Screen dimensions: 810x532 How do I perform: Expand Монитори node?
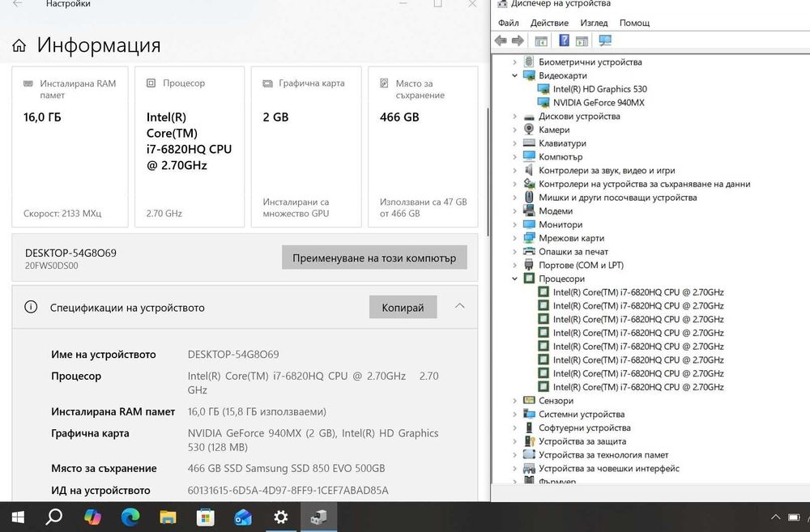pyautogui.click(x=514, y=224)
